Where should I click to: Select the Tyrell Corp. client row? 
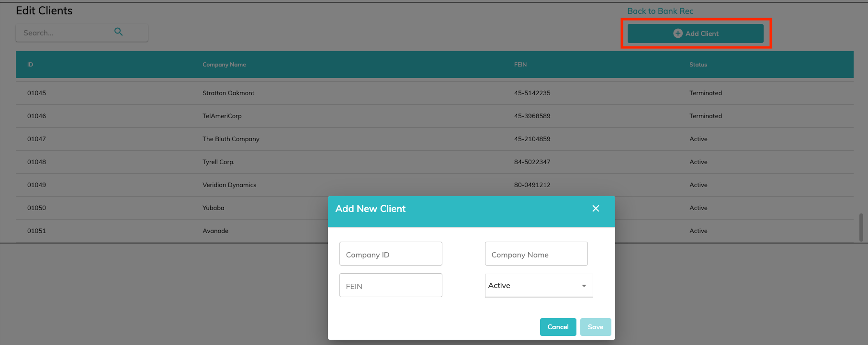pos(218,162)
